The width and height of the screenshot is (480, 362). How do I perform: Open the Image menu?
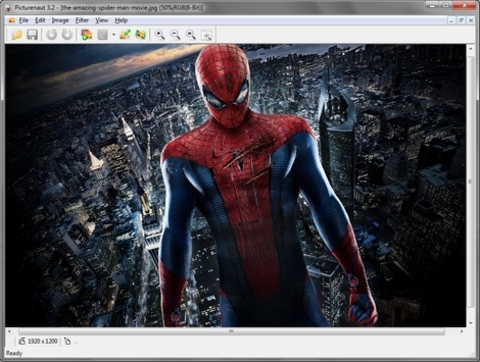(x=60, y=20)
